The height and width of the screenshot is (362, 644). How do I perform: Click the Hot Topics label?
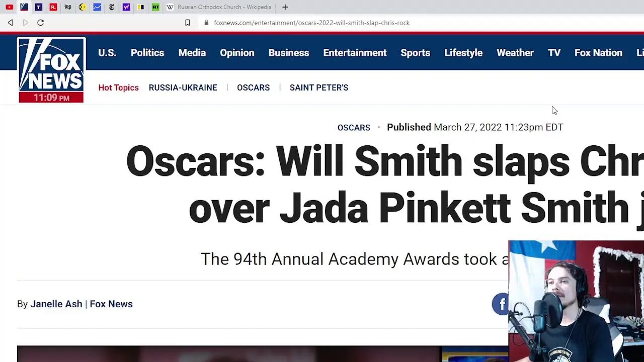(x=118, y=87)
